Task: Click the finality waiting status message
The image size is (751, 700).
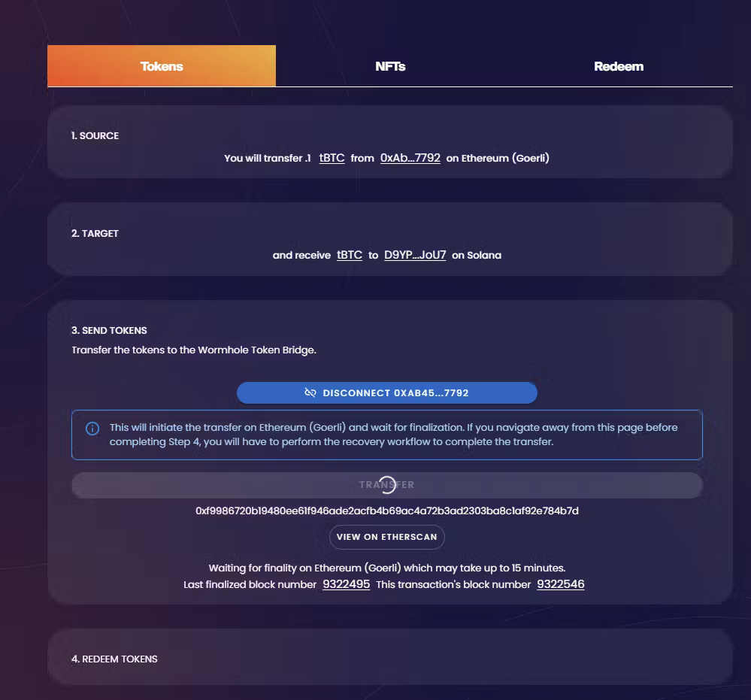Action: (386, 568)
